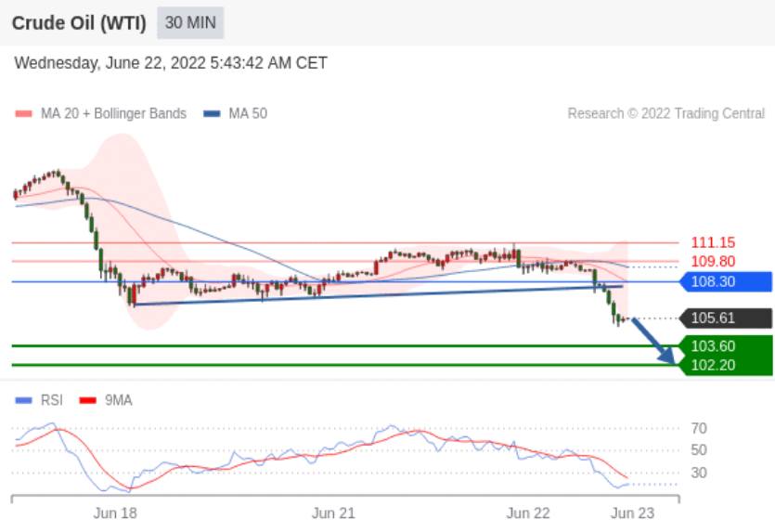Click the Jun 18 date axis label
Image resolution: width=775 pixels, height=532 pixels.
(x=115, y=513)
